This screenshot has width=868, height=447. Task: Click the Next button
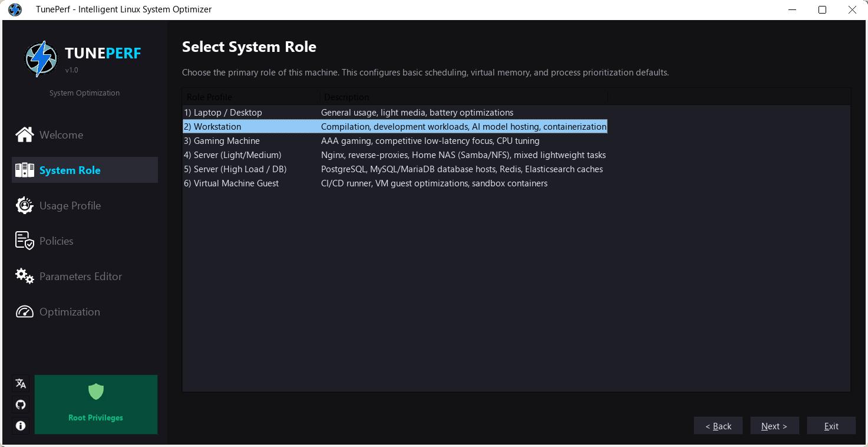click(774, 426)
